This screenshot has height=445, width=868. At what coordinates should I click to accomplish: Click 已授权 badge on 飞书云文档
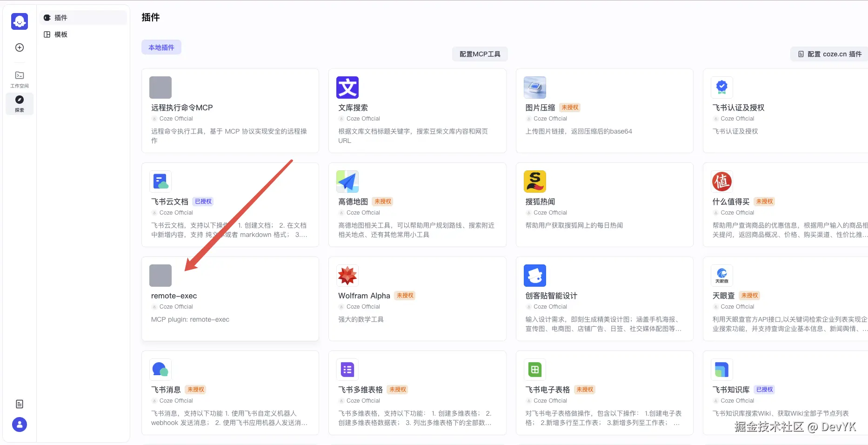pos(203,202)
